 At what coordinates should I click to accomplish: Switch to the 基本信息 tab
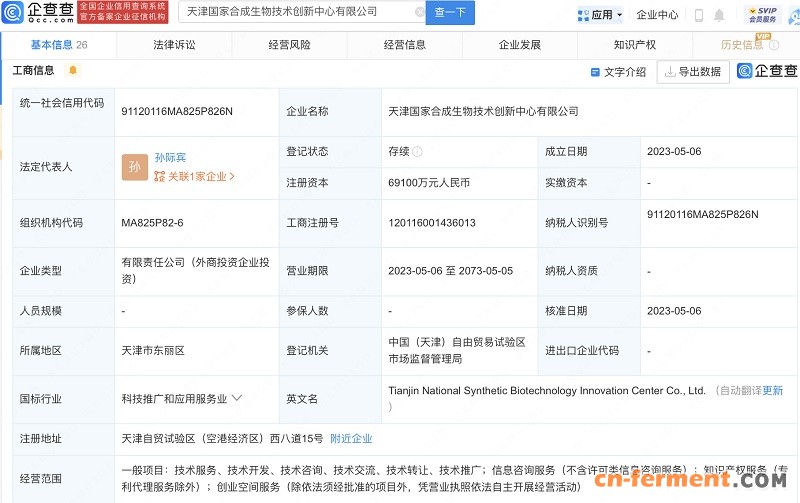click(59, 45)
